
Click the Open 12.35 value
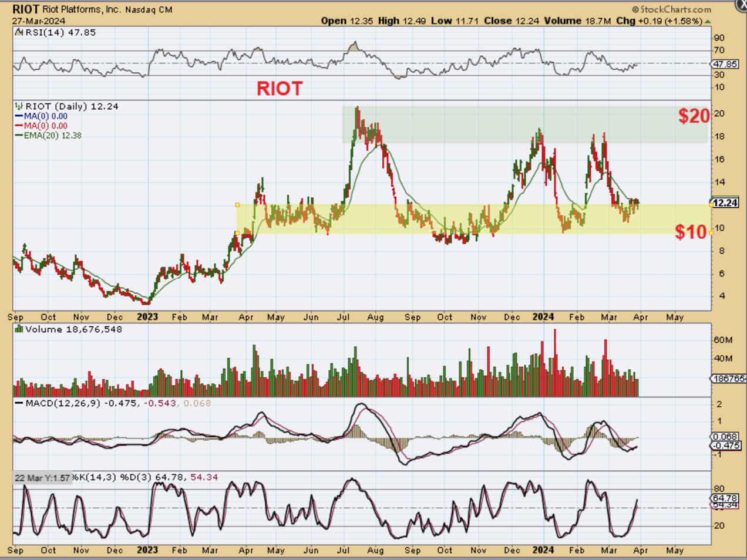click(x=348, y=21)
